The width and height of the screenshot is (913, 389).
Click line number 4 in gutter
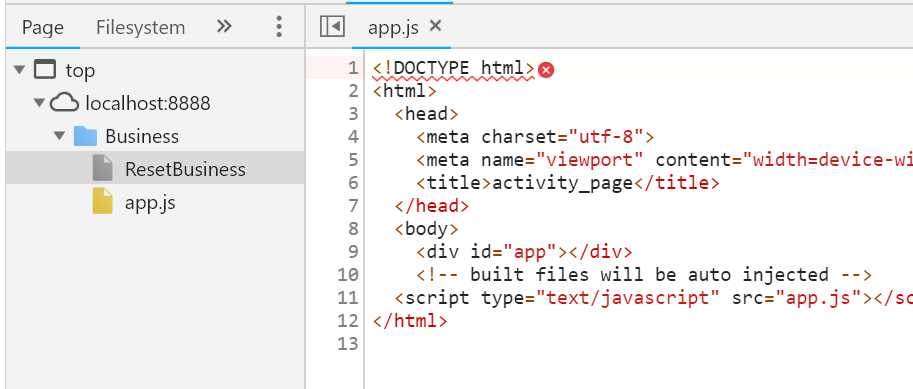[353, 137]
